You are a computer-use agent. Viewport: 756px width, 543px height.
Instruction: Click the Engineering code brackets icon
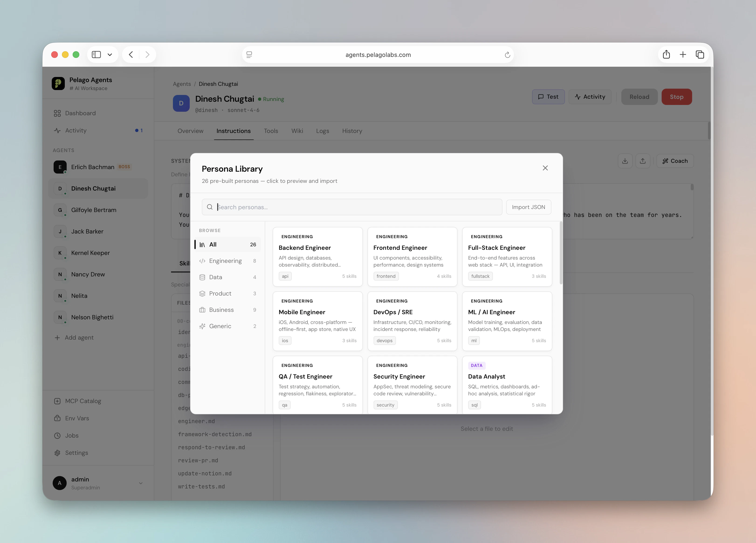pos(202,261)
